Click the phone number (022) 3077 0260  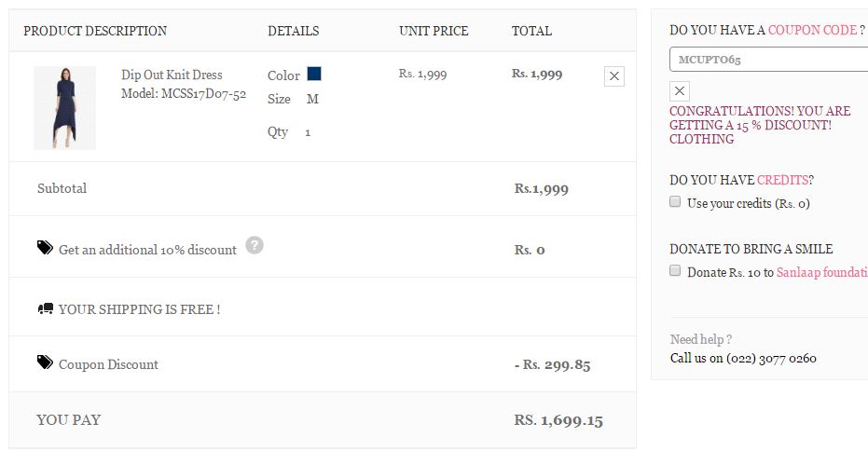point(771,358)
